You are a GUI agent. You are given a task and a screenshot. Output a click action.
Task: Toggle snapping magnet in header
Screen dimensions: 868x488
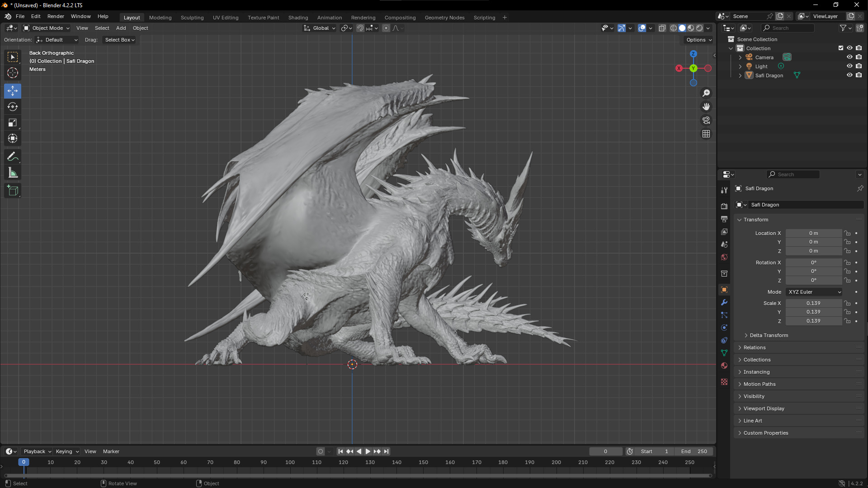[x=360, y=28]
